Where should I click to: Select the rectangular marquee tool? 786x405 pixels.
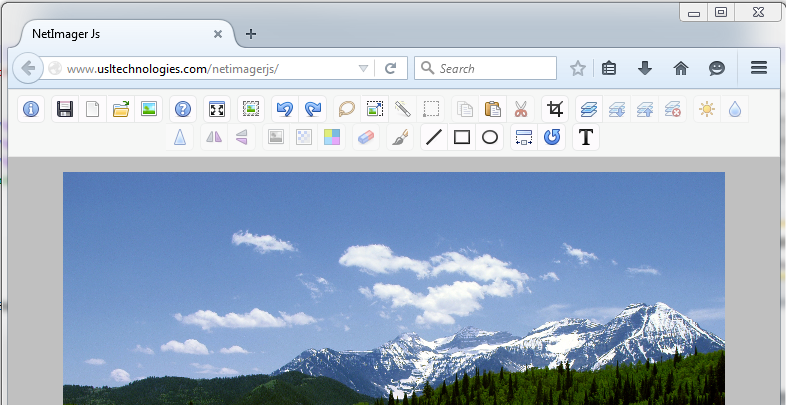point(431,109)
